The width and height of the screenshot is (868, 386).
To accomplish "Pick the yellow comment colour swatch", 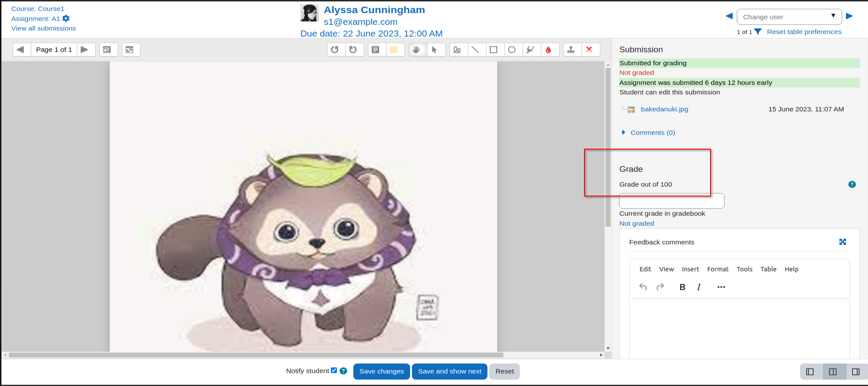I will (394, 50).
